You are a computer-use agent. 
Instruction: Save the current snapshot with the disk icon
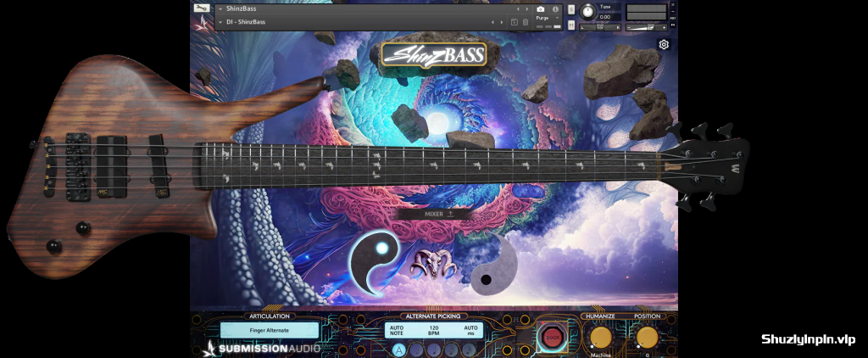pos(515,22)
